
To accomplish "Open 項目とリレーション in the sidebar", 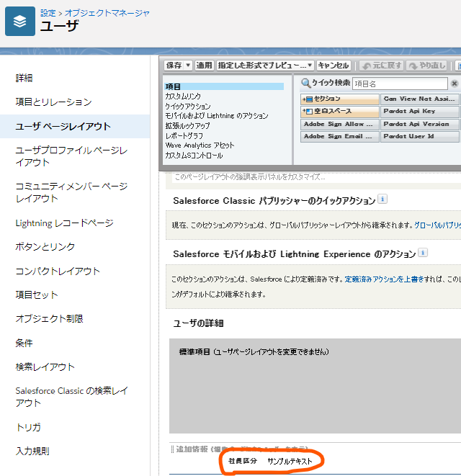I will coord(54,102).
